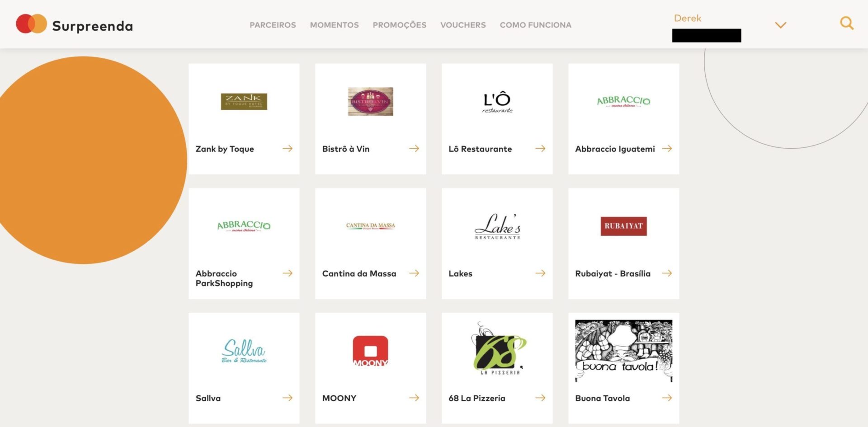
Task: Click the arrow beside Lô Restaurante
Action: [x=540, y=149]
